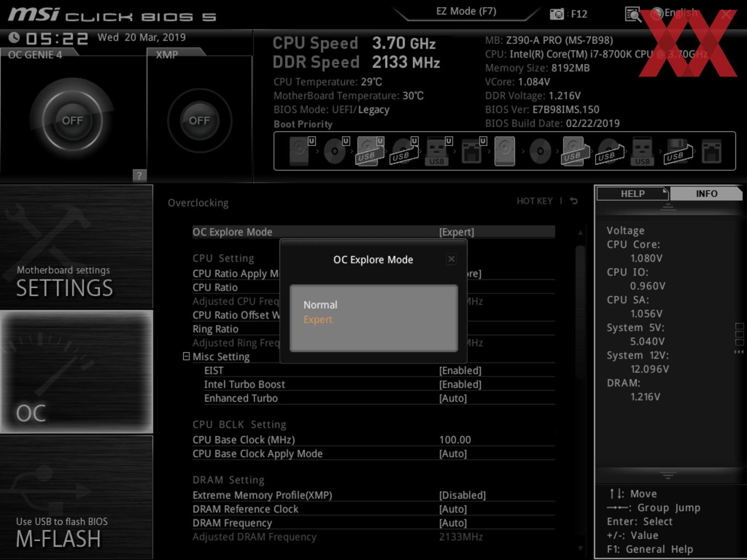
Task: Open the M-FLASH section
Action: [76, 497]
